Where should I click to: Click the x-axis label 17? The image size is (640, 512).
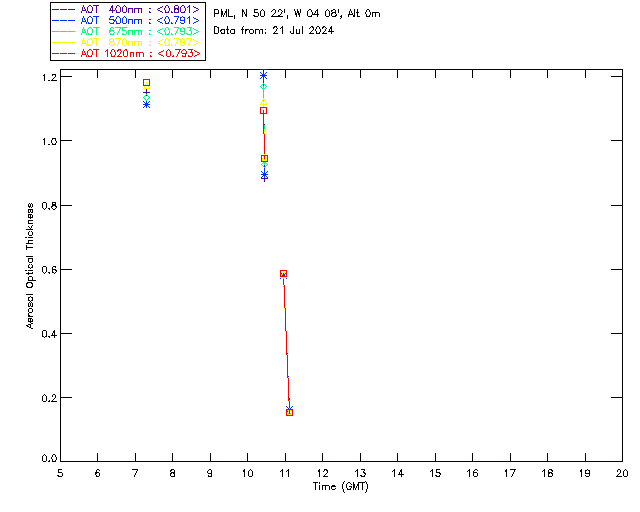(x=510, y=473)
